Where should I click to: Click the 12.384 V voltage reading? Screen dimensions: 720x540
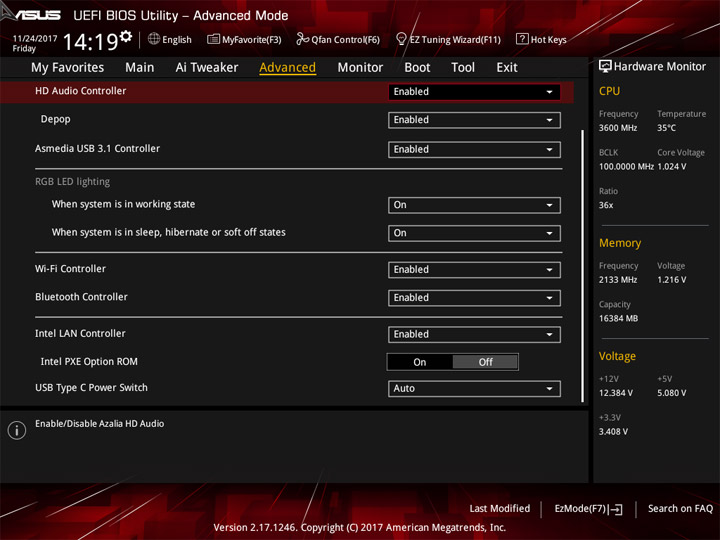click(616, 394)
